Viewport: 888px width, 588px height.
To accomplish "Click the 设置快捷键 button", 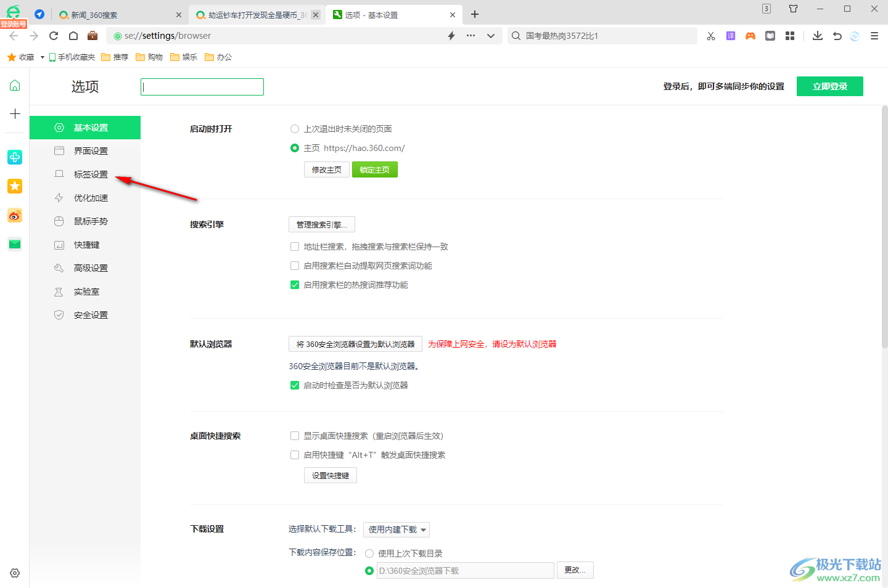I will click(x=331, y=475).
